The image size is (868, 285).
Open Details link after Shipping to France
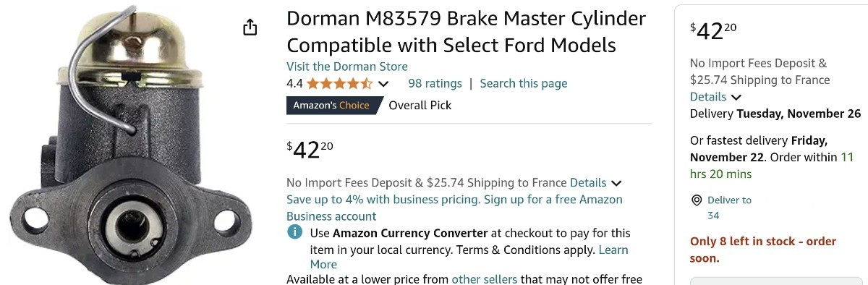tap(588, 182)
